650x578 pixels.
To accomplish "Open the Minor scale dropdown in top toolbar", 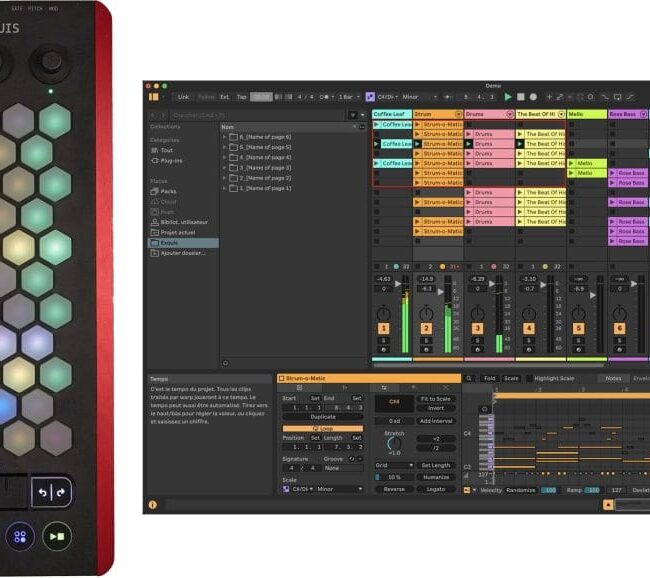I will (x=420, y=97).
